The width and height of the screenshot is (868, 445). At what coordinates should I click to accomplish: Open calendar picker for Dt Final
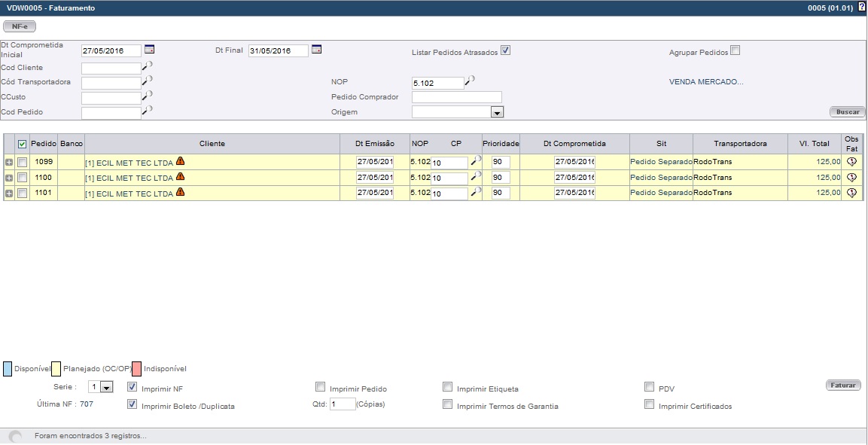tap(316, 50)
